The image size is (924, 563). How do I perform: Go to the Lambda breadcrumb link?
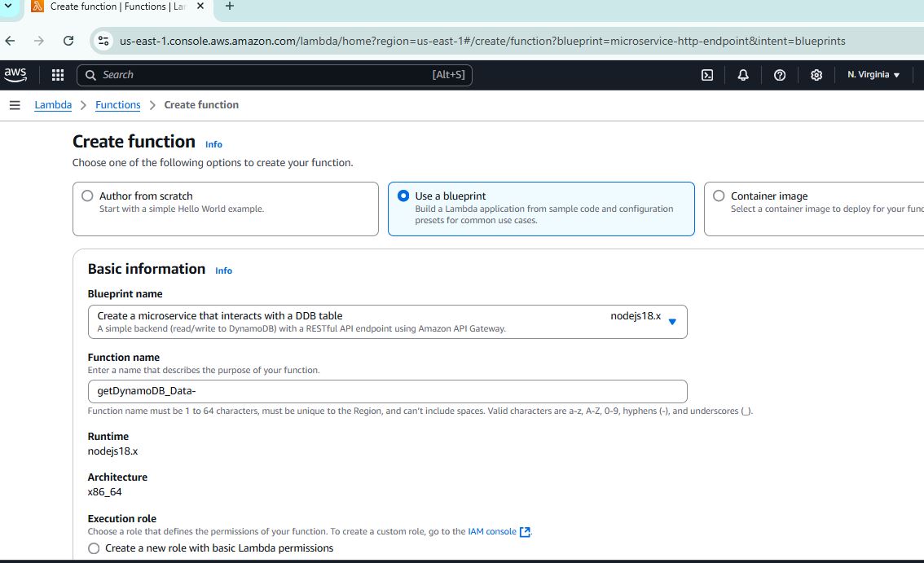(x=53, y=105)
